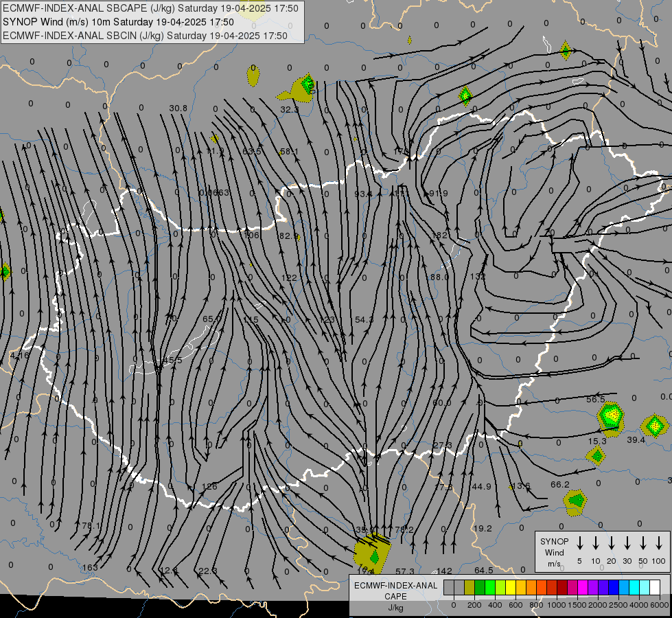Image resolution: width=672 pixels, height=618 pixels.
Task: Click the 45.5 value on the map
Action: tap(173, 360)
